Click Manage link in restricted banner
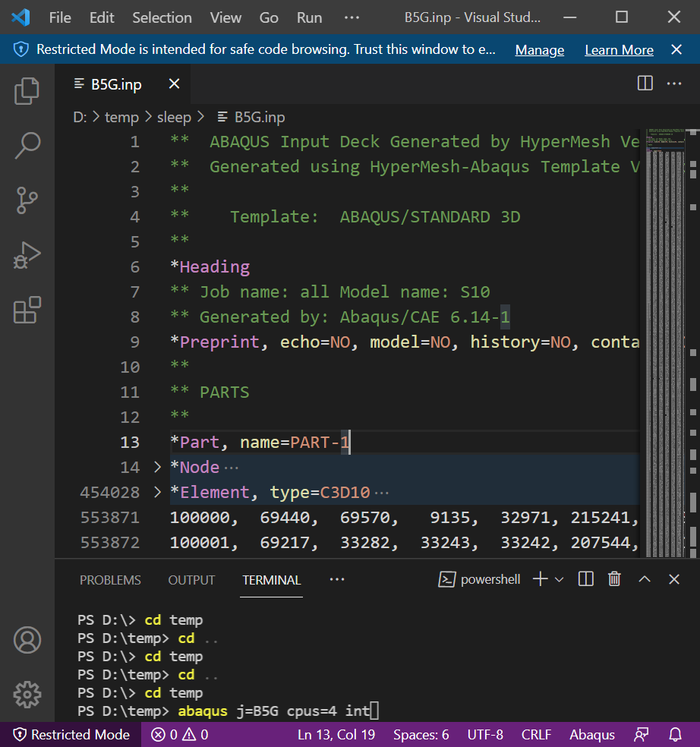This screenshot has width=700, height=747. pyautogui.click(x=539, y=50)
